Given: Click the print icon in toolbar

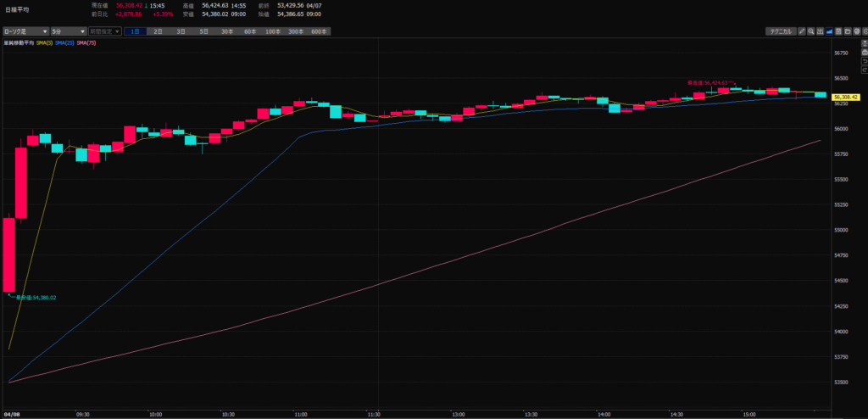Looking at the screenshot, I should pyautogui.click(x=857, y=31).
